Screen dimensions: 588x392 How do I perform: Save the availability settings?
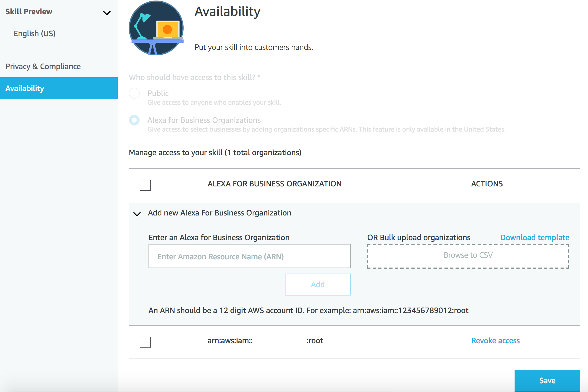547,380
